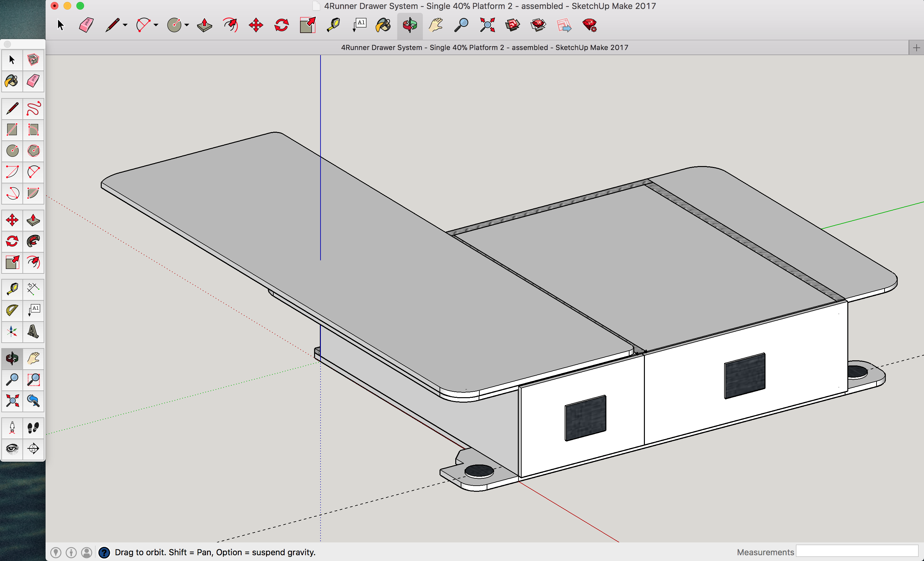
Task: Select the Polygon tool in side palette
Action: (x=33, y=151)
